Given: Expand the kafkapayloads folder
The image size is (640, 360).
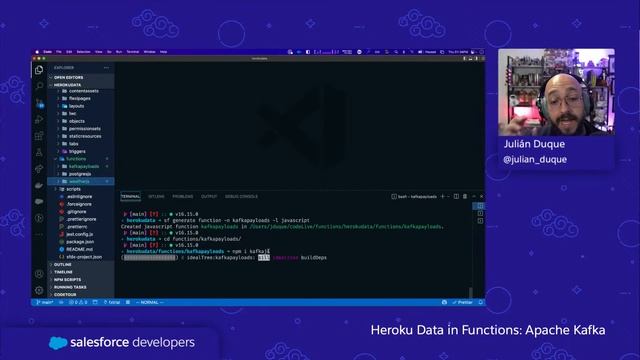Looking at the screenshot, I should pyautogui.click(x=81, y=166).
